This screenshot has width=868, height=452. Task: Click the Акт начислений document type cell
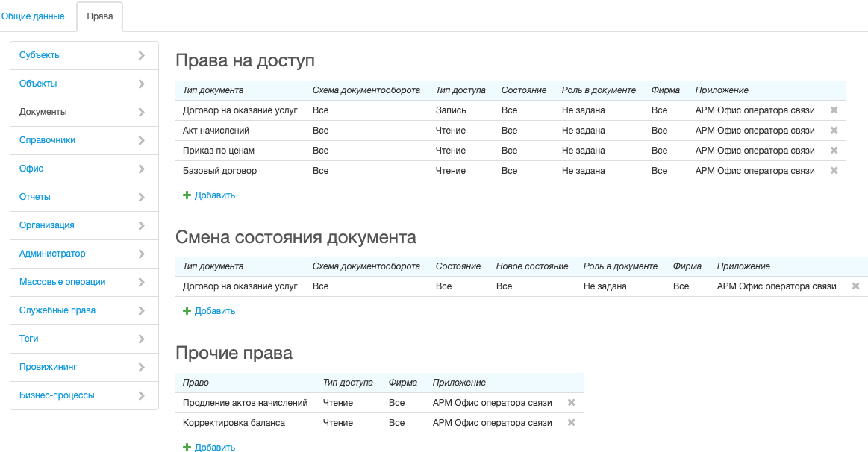coord(216,131)
